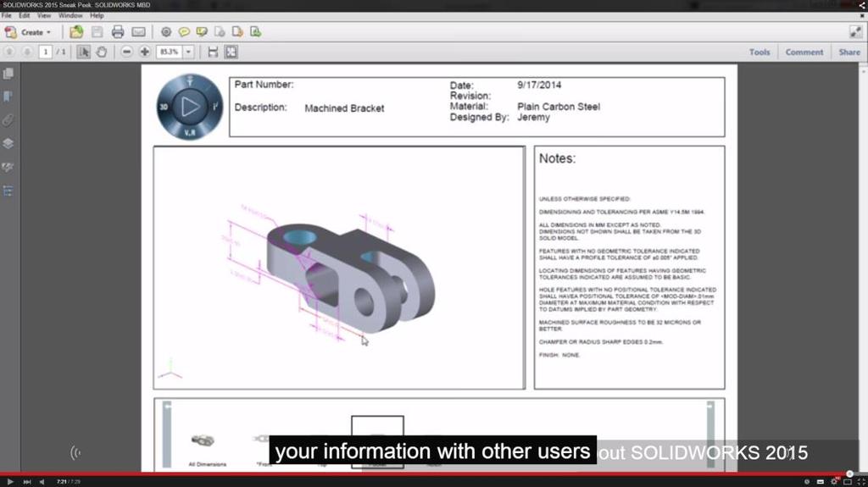This screenshot has height=487, width=868.
Task: Mute the video volume speaker
Action: [42, 481]
